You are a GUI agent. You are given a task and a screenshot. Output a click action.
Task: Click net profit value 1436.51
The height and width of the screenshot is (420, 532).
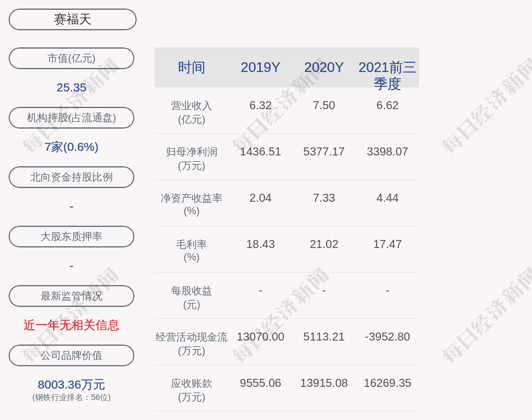pos(261,151)
